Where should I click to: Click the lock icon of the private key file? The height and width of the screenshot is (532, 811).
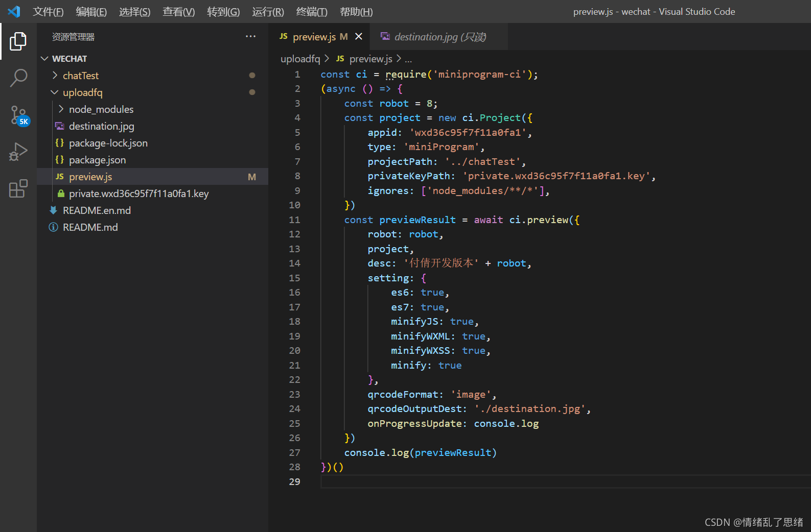pyautogui.click(x=61, y=194)
